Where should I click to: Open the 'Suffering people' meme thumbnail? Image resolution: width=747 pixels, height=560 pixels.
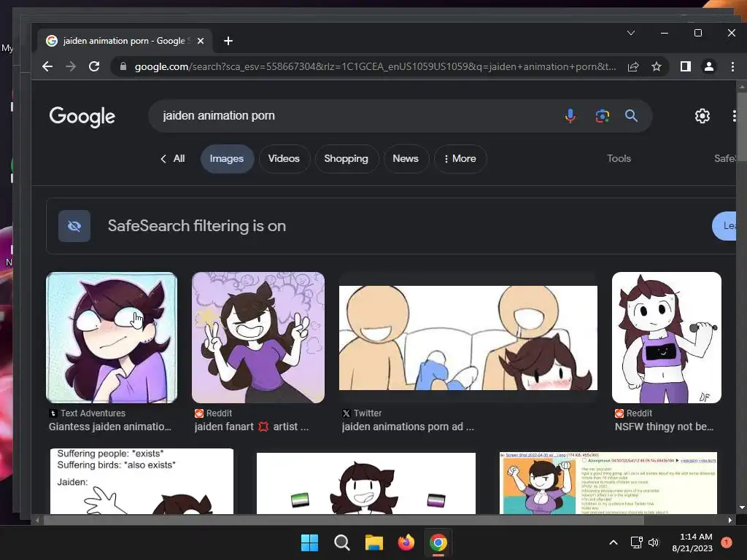[x=142, y=481]
